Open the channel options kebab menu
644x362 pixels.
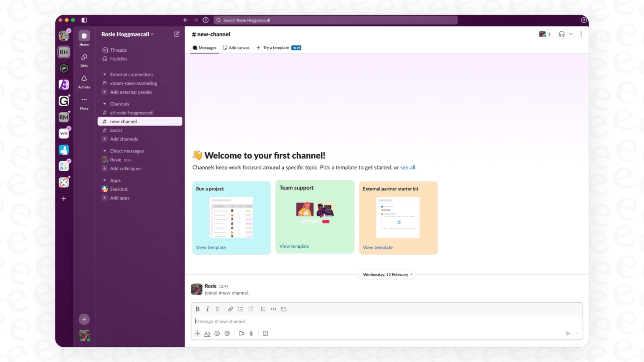click(581, 34)
